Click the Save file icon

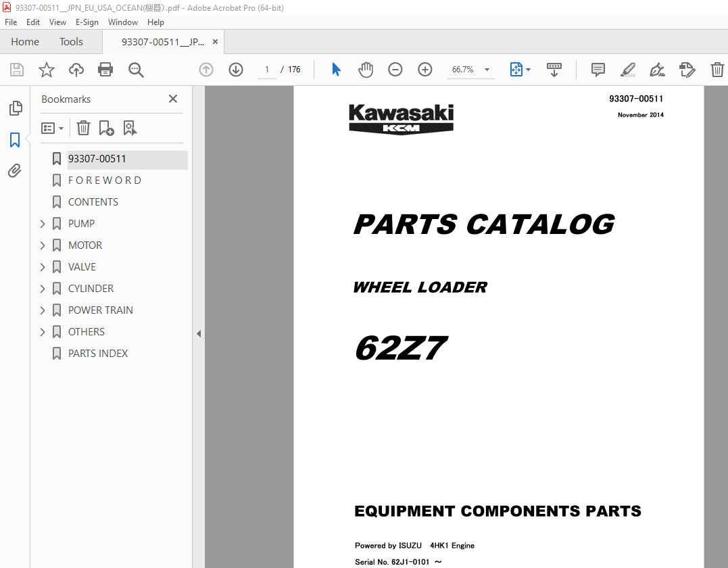click(x=17, y=70)
